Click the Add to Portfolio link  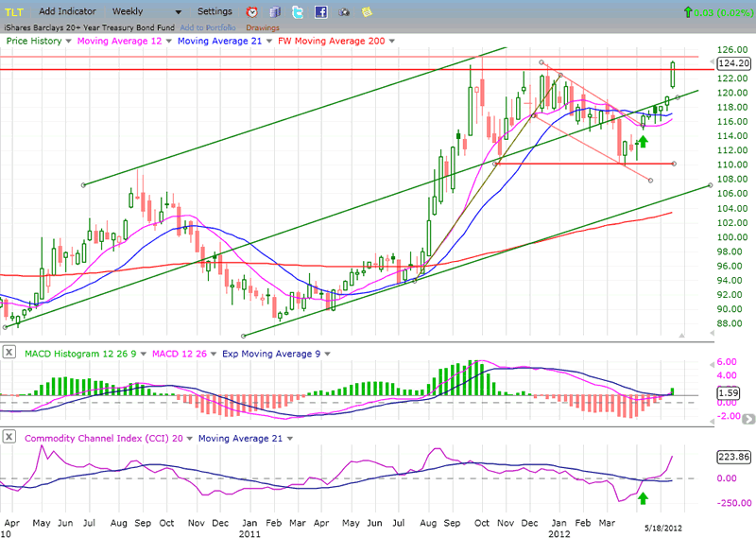207,27
